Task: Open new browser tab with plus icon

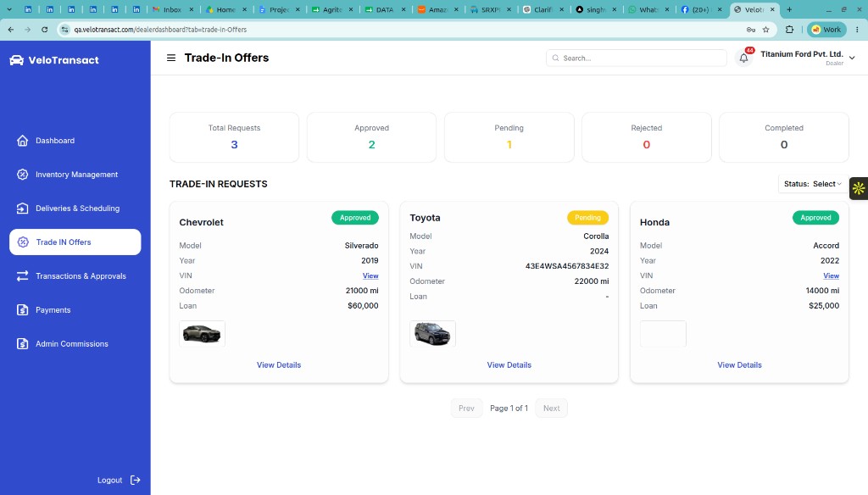Action: pyautogui.click(x=789, y=9)
